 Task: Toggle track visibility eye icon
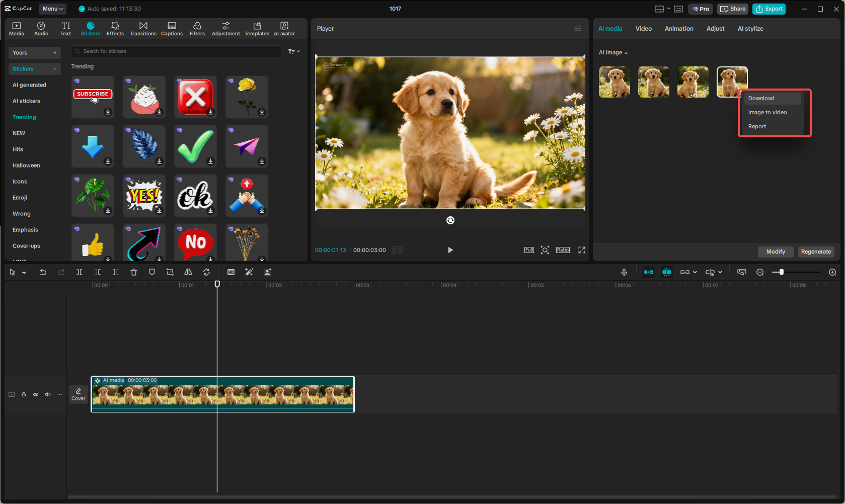point(36,394)
